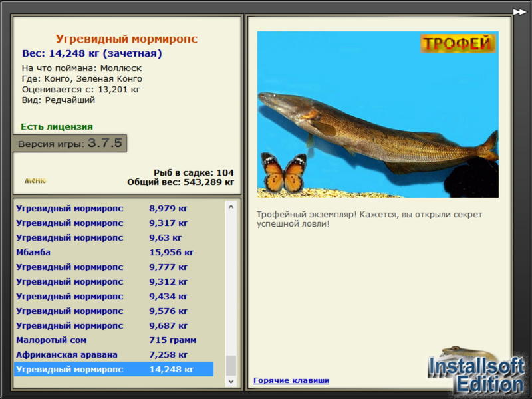Select the Угревидный мормиропс 9,777 кг row
The height and width of the screenshot is (399, 532).
pyautogui.click(x=114, y=267)
